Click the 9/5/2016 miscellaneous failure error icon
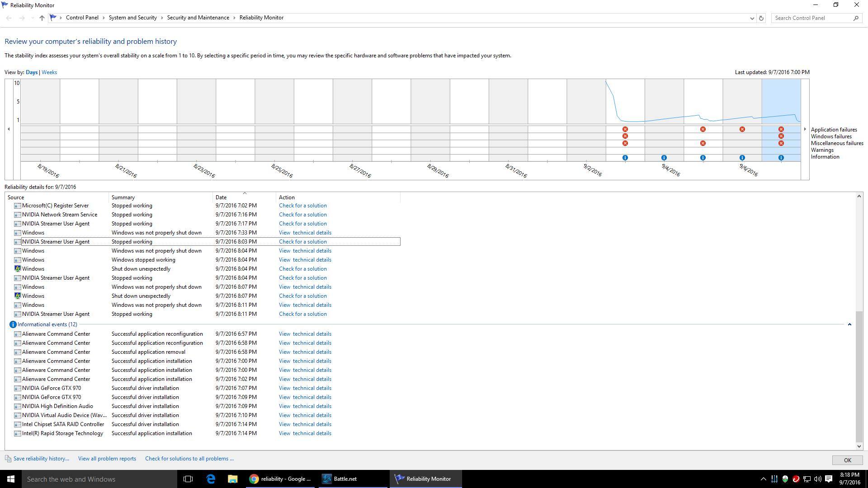The height and width of the screenshot is (488, 868). click(x=703, y=143)
